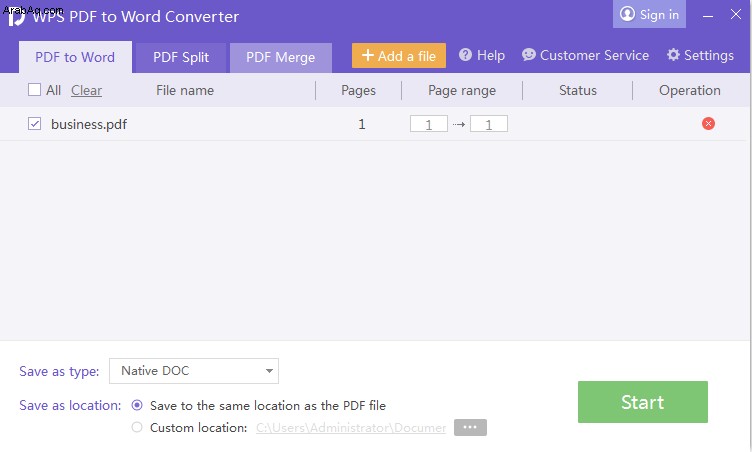Open Customer Service chat icon

(x=529, y=55)
